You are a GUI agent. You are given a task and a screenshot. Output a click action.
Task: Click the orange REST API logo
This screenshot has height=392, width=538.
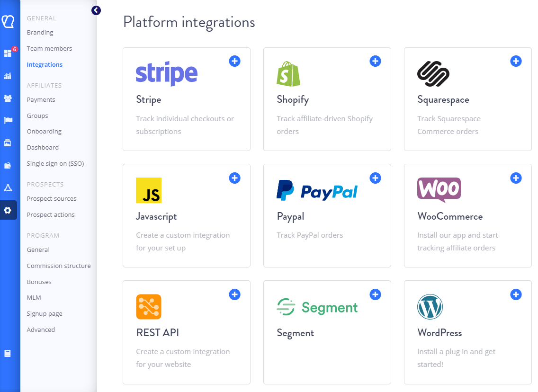pyautogui.click(x=149, y=307)
